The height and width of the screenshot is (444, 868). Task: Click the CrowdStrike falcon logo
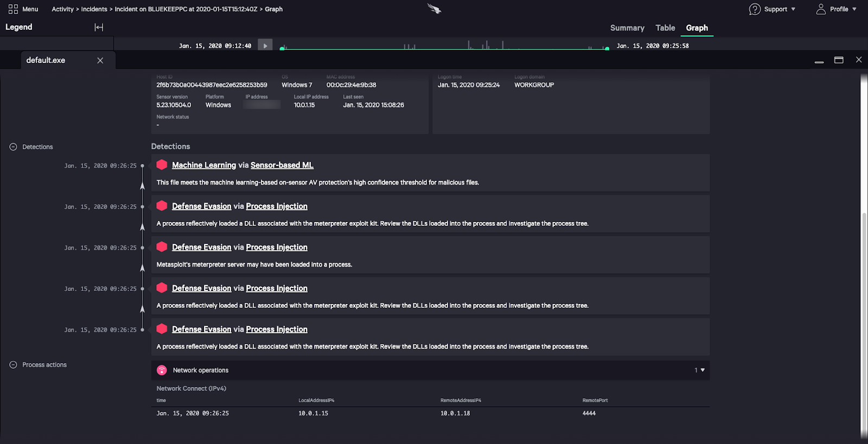coord(434,9)
